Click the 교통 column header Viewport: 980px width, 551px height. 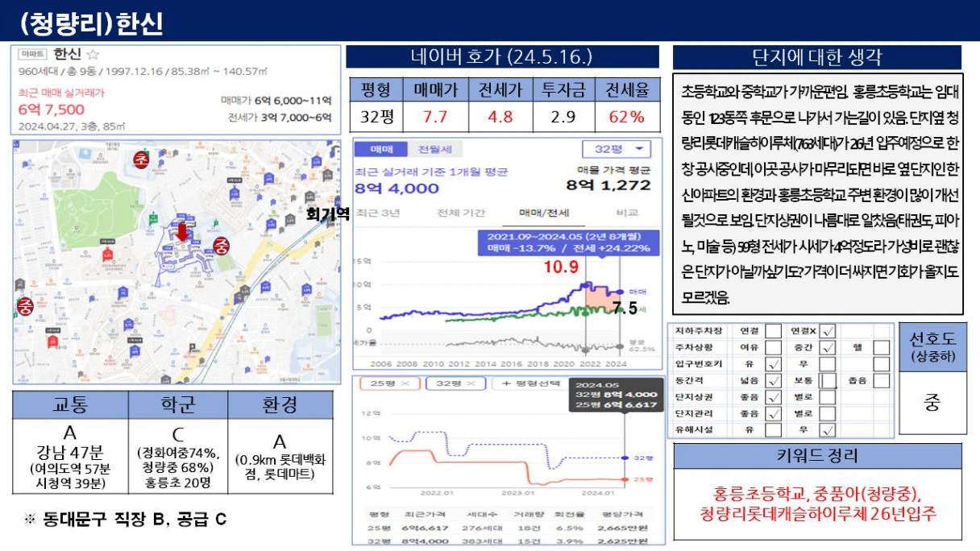coord(70,405)
